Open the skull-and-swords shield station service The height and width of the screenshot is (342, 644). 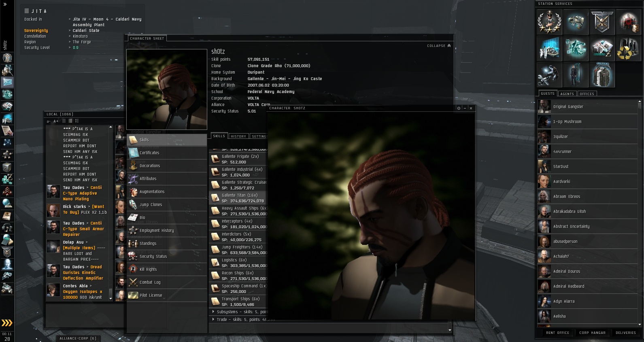[x=602, y=22]
